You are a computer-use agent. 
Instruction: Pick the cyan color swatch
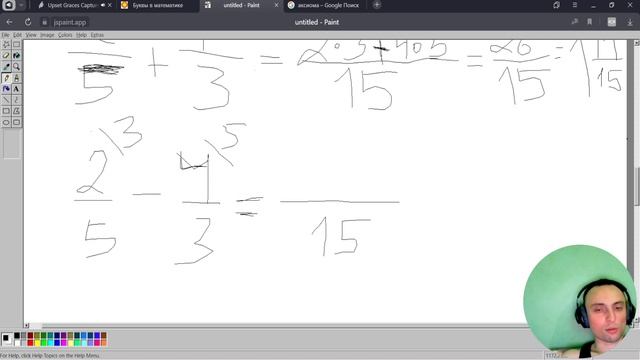[x=51, y=342]
